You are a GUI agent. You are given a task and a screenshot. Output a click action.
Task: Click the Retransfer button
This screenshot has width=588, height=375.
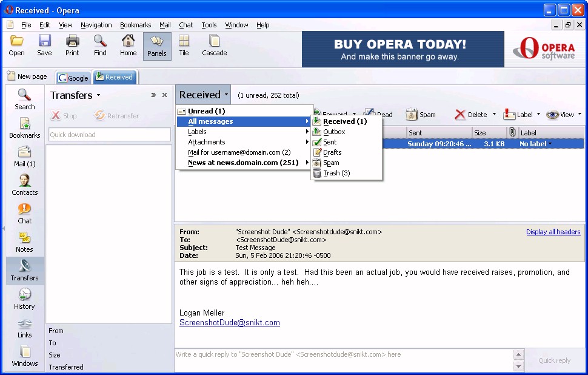pos(116,116)
